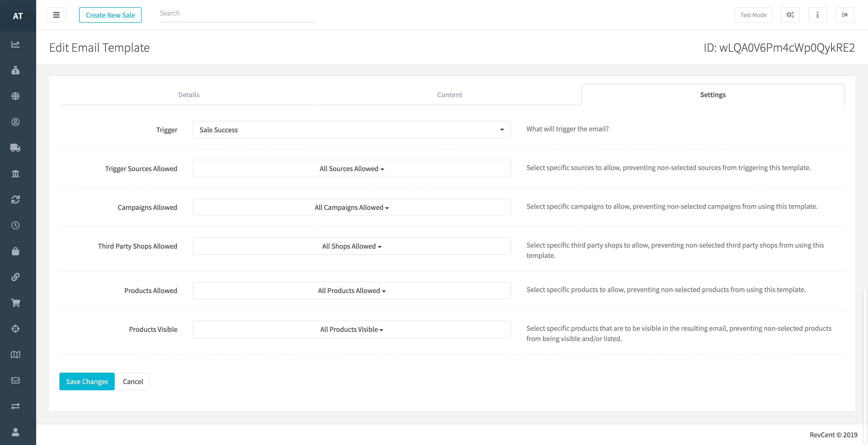Open the Trigger Sale Success dropdown

pyautogui.click(x=351, y=130)
